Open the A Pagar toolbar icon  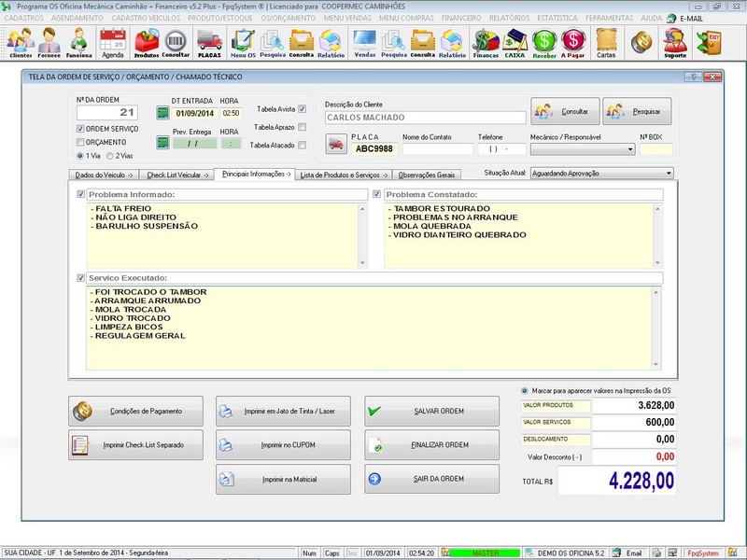point(572,42)
